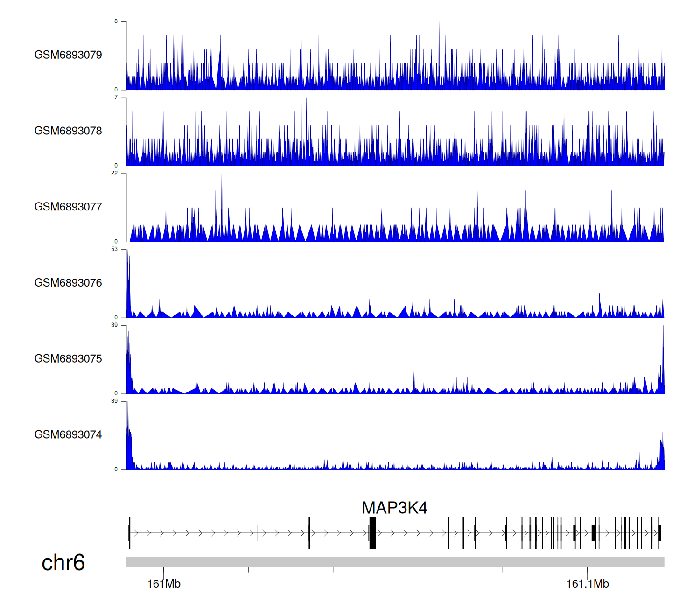The height and width of the screenshot is (616, 700).
Task: Click the chr6 chromosome label
Action: tap(63, 563)
